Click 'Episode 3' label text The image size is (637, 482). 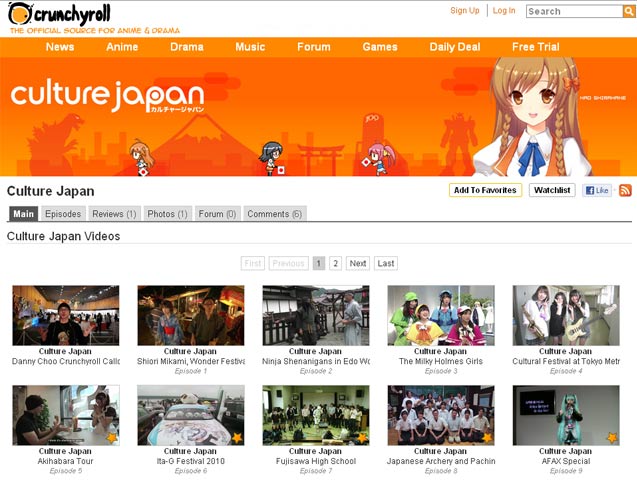[x=441, y=371]
